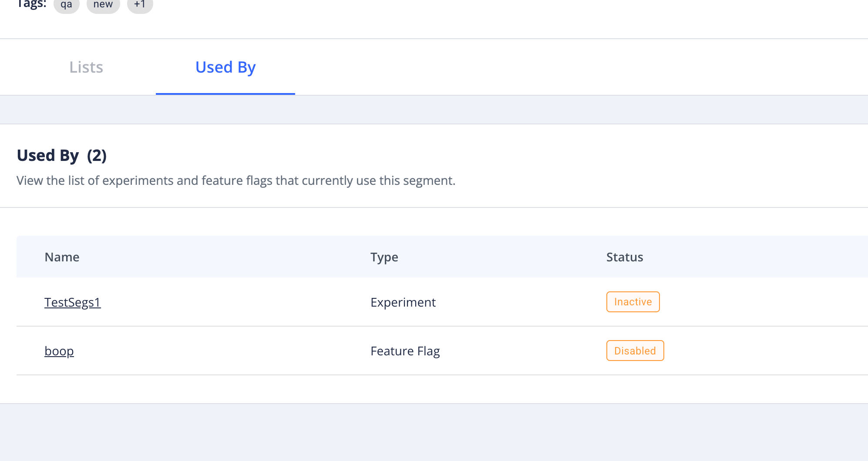868x461 pixels.
Task: Click the Tags label
Action: point(31,4)
